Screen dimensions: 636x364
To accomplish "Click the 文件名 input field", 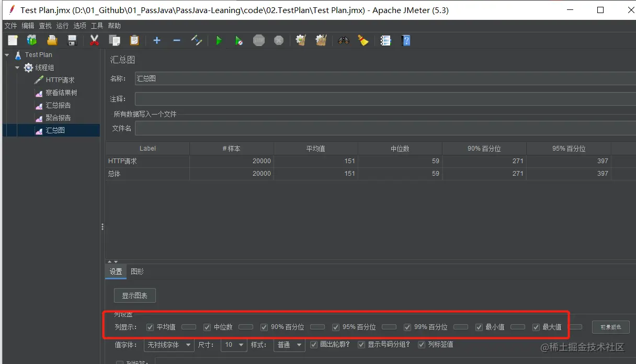I will [x=385, y=128].
